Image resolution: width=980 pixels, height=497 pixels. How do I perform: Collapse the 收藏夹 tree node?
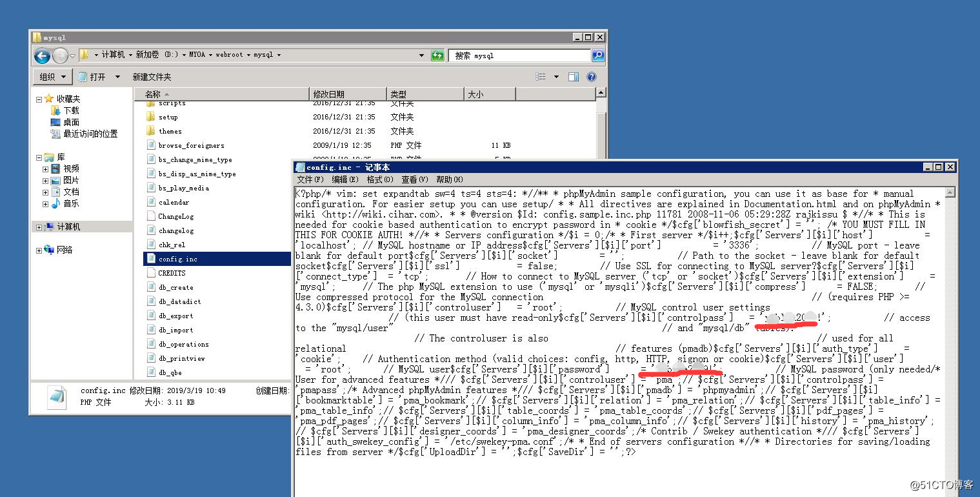coord(39,99)
